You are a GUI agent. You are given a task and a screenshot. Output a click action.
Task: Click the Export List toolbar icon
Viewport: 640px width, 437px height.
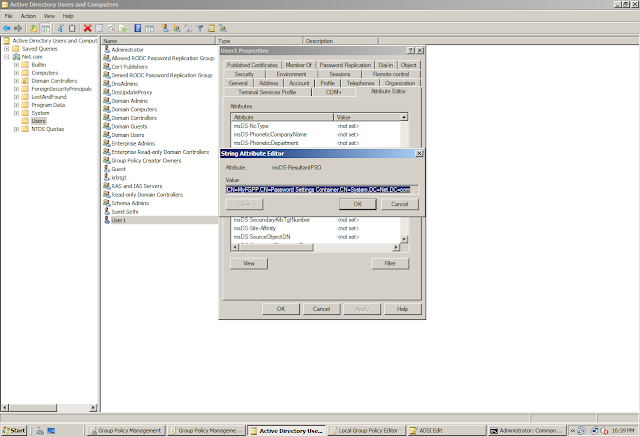(x=122, y=28)
